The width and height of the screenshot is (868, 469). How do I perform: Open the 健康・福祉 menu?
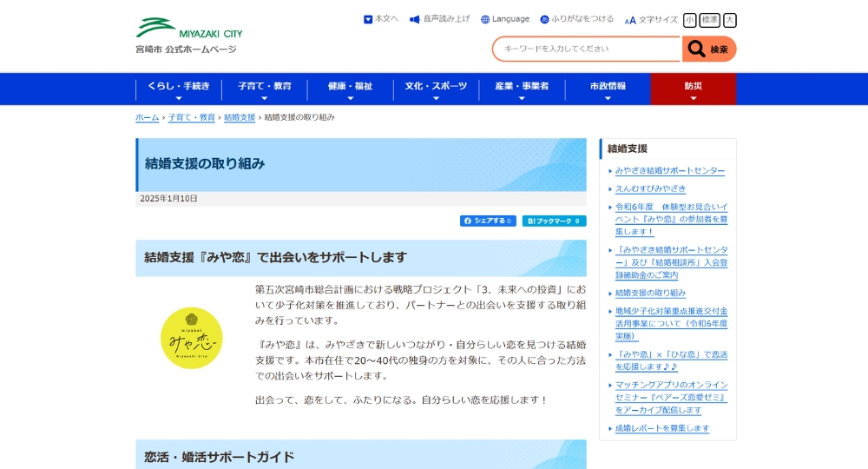click(x=351, y=89)
